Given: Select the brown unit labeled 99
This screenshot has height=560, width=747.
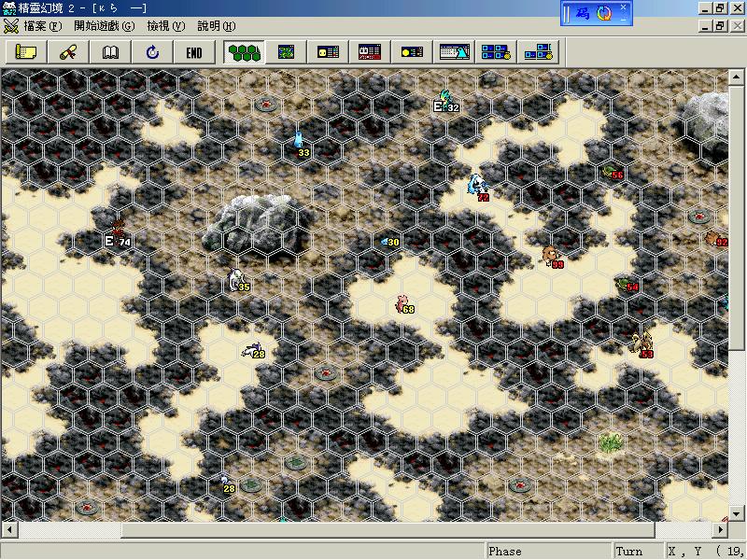Looking at the screenshot, I should pyautogui.click(x=552, y=257).
